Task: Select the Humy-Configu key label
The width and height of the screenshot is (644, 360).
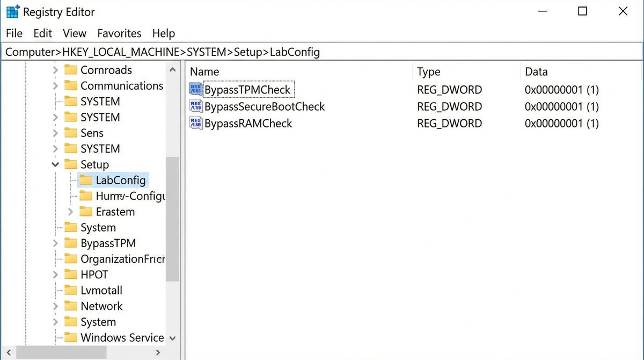Action: click(130, 196)
